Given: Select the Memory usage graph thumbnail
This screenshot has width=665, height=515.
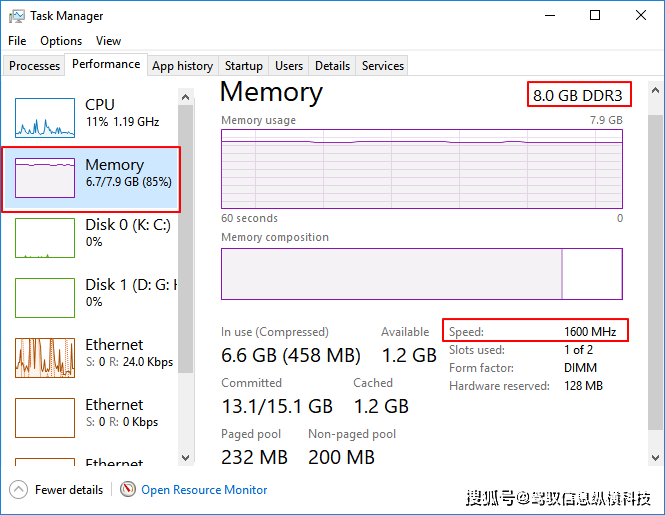Looking at the screenshot, I should tap(45, 177).
